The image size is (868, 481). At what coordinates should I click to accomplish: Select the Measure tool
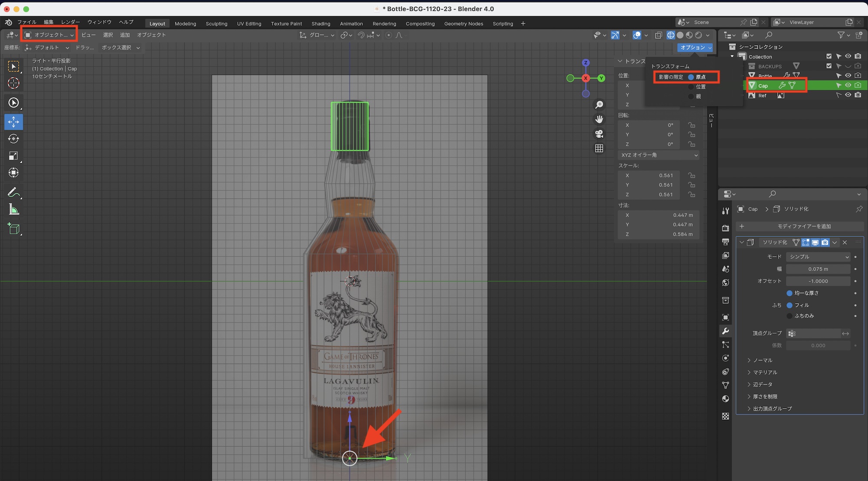pyautogui.click(x=13, y=210)
